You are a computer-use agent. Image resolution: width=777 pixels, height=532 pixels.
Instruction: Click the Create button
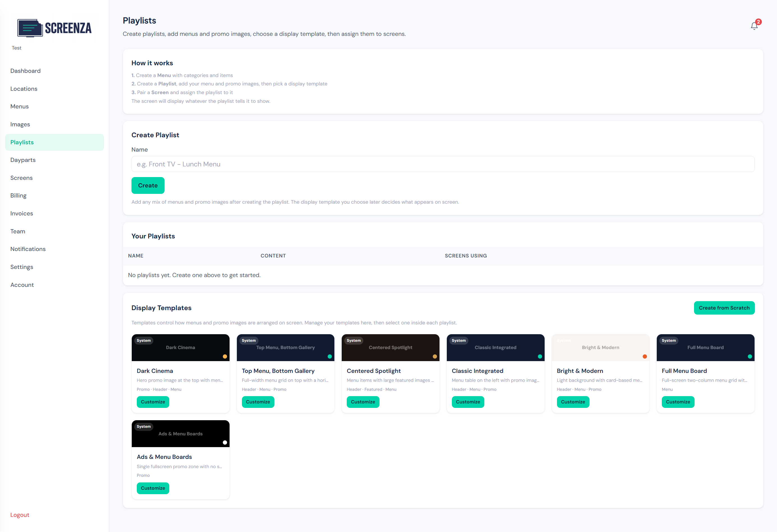pyautogui.click(x=148, y=185)
